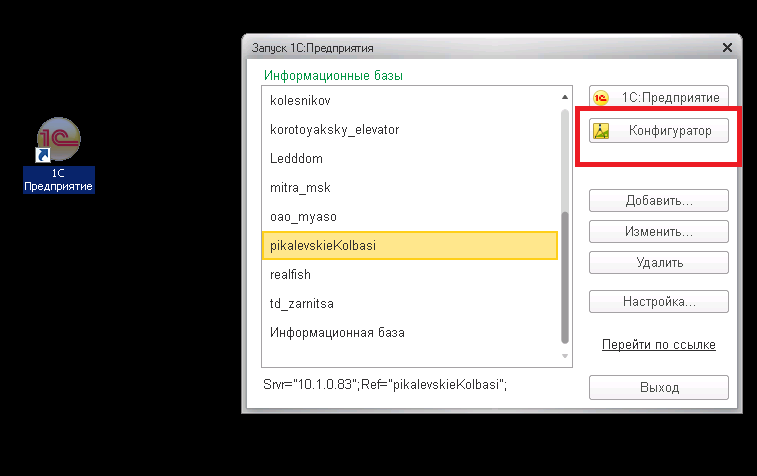Select the korotoyaksky_elevator infobase
Screen dimensions: 757x476
[410, 129]
